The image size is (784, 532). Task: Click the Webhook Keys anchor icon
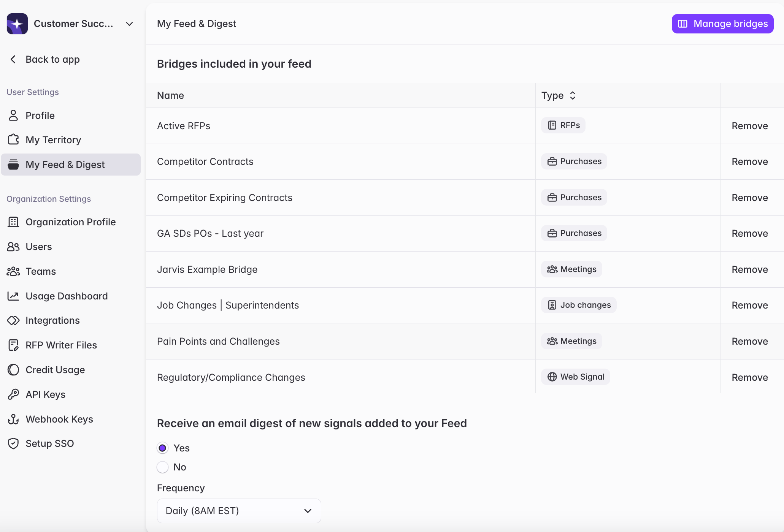[13, 419]
